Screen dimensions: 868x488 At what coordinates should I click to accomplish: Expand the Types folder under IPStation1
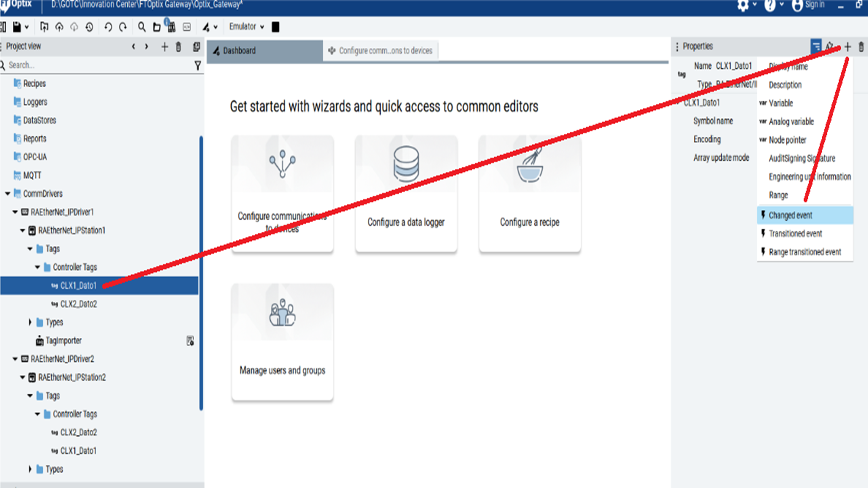point(30,322)
